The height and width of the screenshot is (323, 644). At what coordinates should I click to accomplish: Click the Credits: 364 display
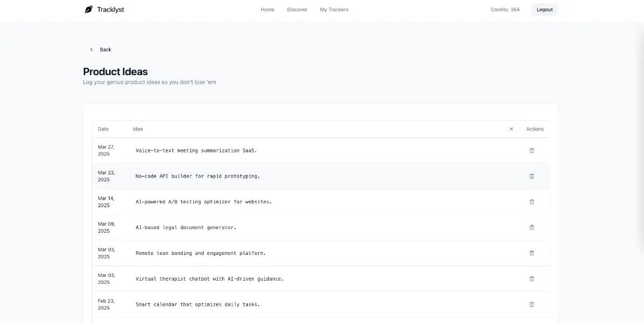504,9
